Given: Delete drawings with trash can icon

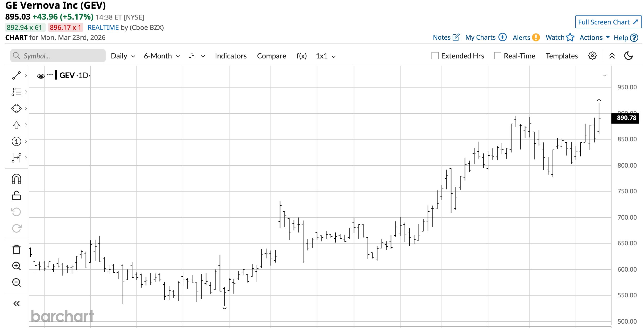Looking at the screenshot, I should point(16,249).
